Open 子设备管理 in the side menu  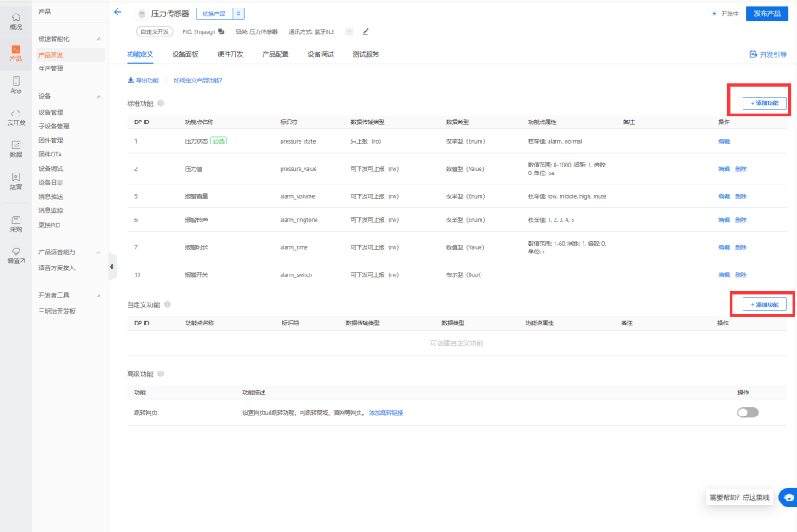click(x=54, y=126)
